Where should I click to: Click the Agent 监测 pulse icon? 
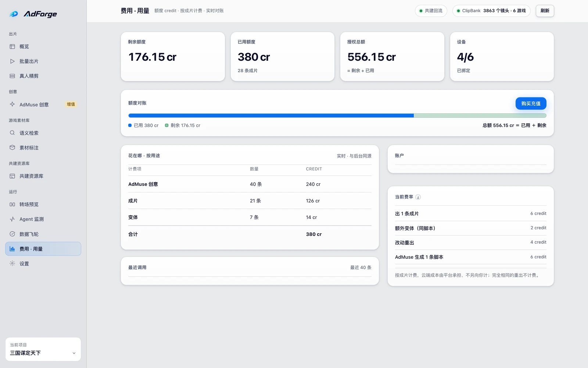(x=12, y=219)
